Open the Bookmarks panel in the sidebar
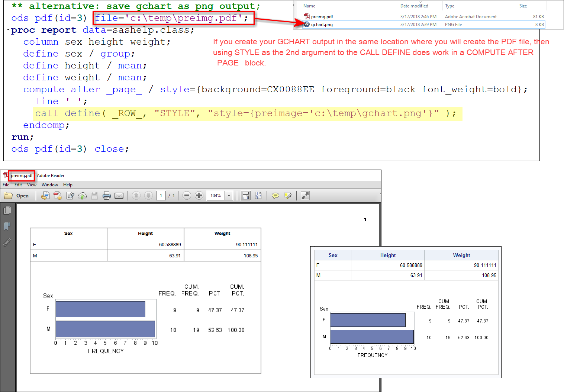Viewport: 564px width, 392px height. pyautogui.click(x=7, y=226)
